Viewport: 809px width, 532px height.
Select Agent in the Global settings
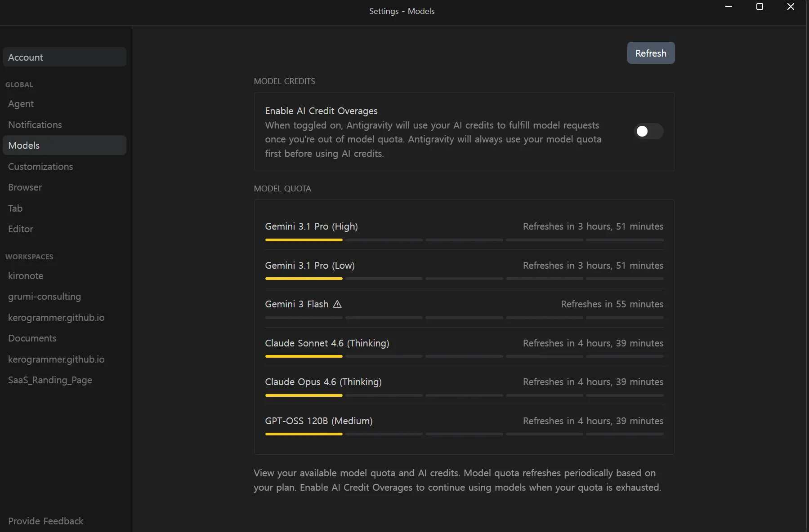(21, 104)
